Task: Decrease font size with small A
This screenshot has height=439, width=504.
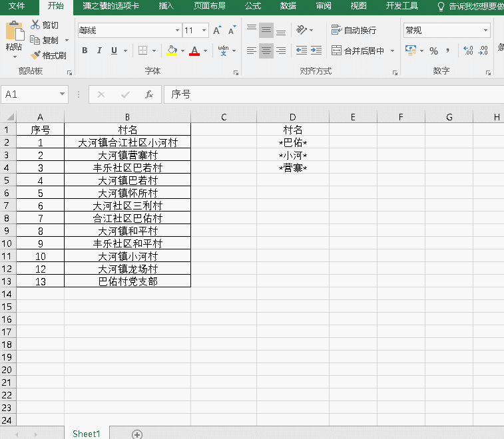Action: (232, 30)
